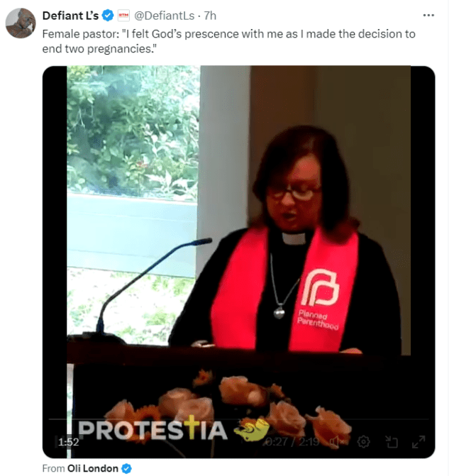Click the RTM affiliate badge icon

(x=123, y=16)
